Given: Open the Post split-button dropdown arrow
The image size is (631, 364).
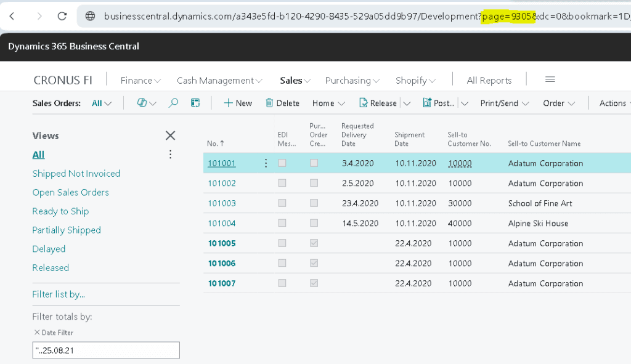Looking at the screenshot, I should 465,103.
